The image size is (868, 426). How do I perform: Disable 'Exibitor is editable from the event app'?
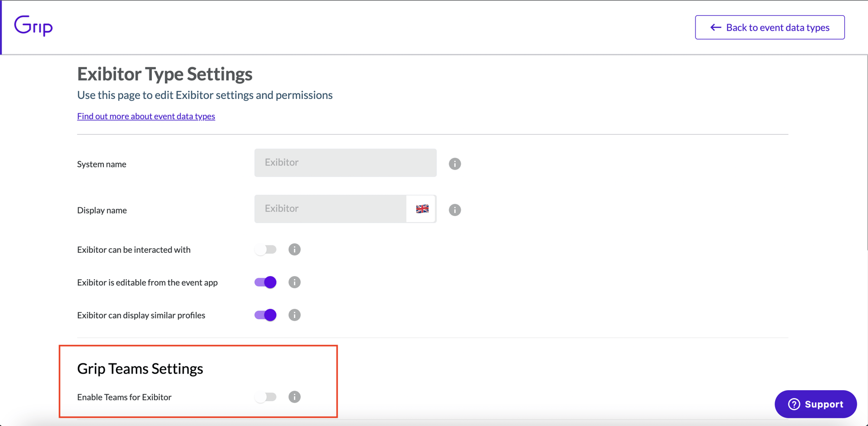[265, 282]
